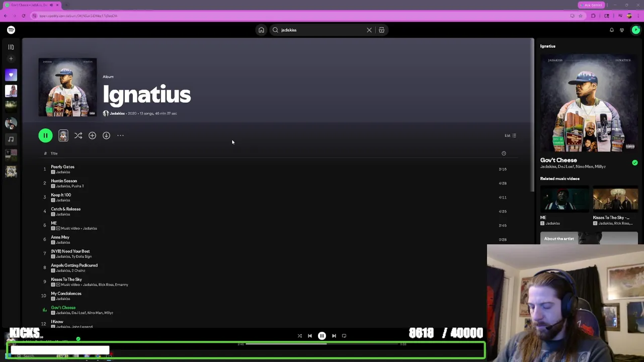Open Pusha T artist link
This screenshot has width=644, height=362.
[78, 186]
